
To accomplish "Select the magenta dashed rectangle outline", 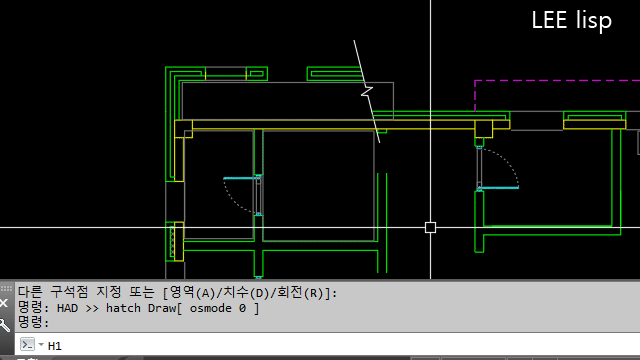I will pyautogui.click(x=557, y=96).
